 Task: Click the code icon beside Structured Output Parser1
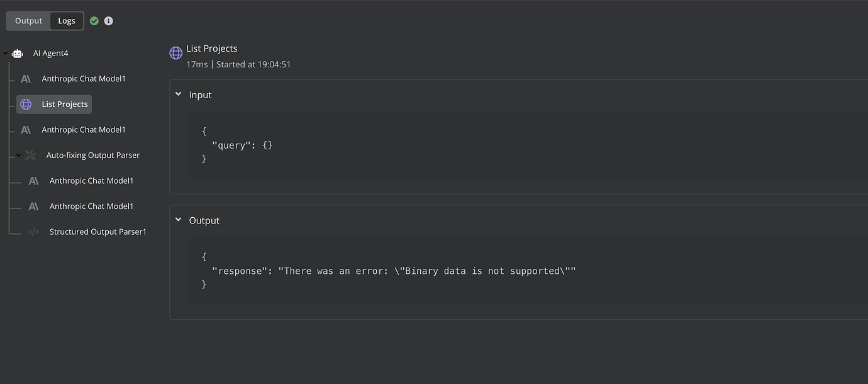[34, 231]
